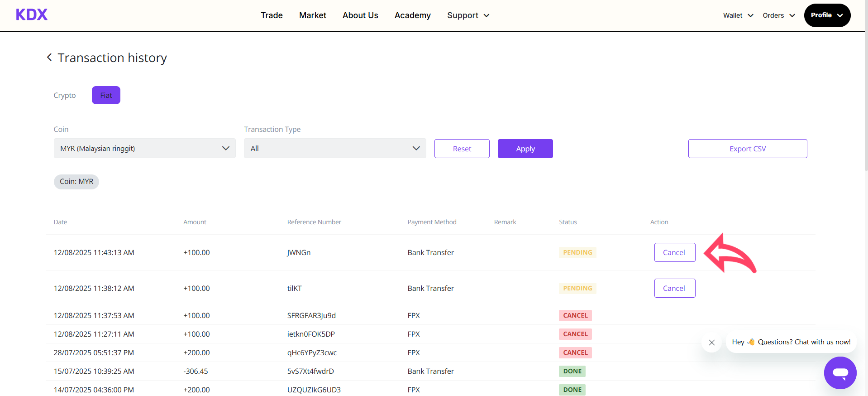Viewport: 868px width, 396px height.
Task: Click the Payment Method column header
Action: tap(432, 222)
